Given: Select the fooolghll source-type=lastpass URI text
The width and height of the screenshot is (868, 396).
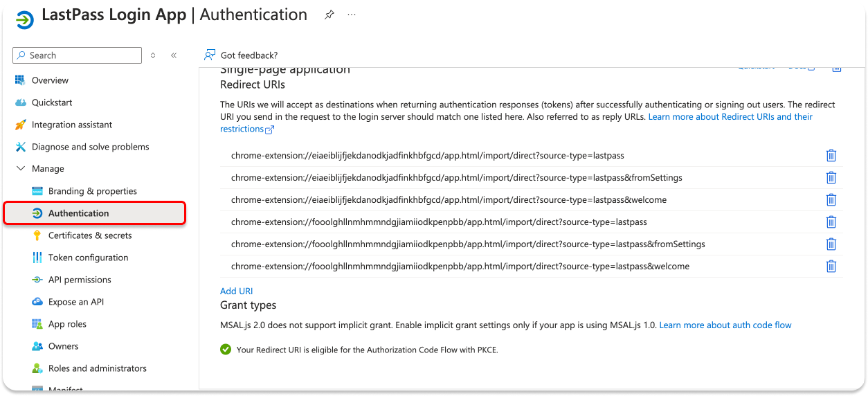Looking at the screenshot, I should click(440, 222).
